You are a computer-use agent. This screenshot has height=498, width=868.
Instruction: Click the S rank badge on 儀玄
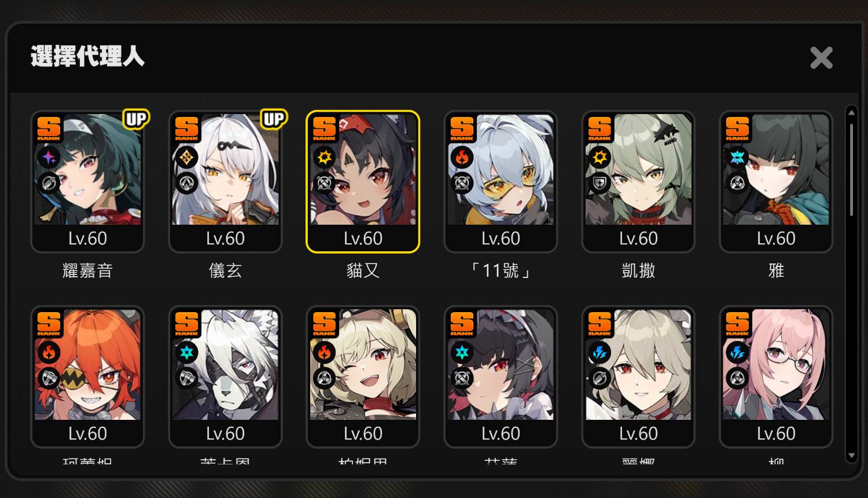[186, 129]
